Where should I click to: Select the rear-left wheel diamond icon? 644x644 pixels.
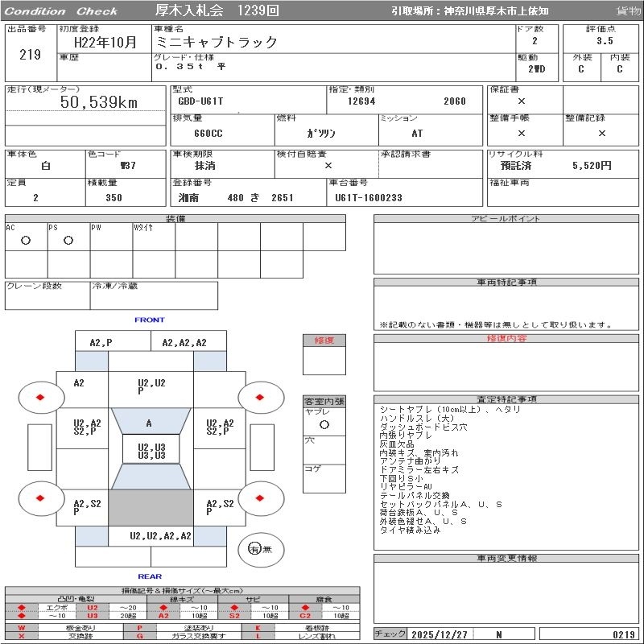click(40, 498)
